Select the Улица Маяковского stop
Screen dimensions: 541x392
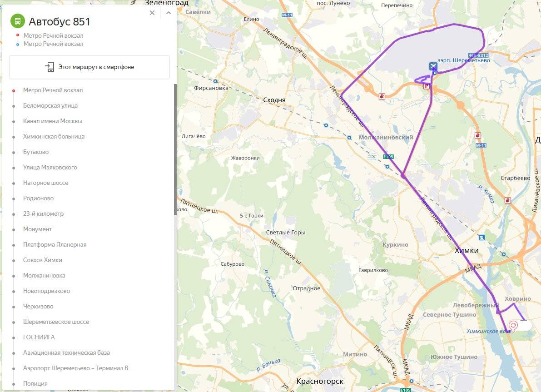[x=50, y=167]
